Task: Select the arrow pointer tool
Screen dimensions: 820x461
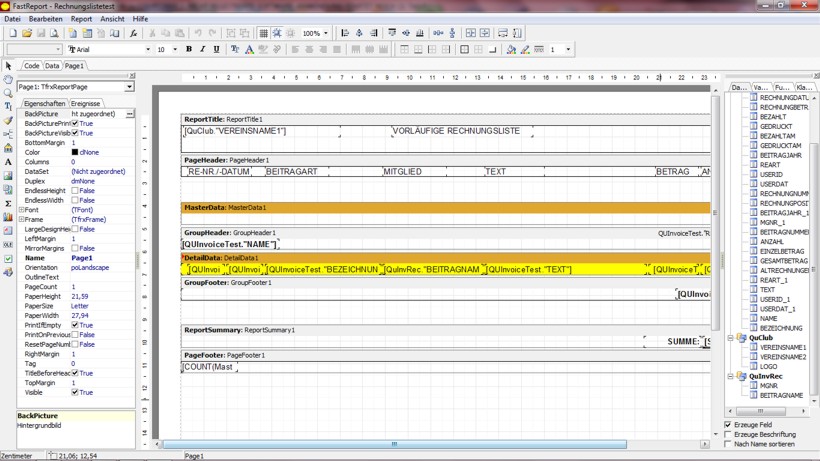Action: pos(9,66)
